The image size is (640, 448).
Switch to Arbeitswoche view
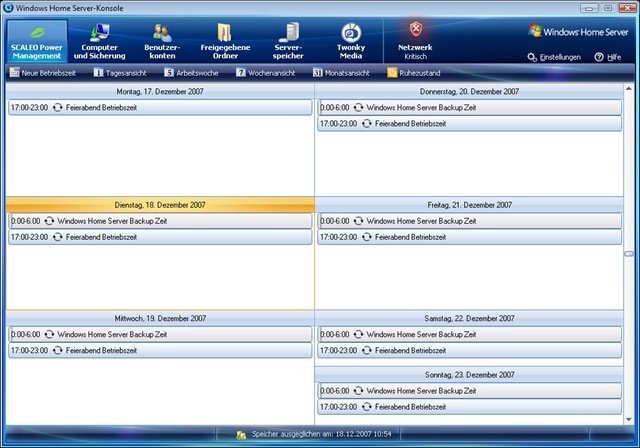[191, 73]
